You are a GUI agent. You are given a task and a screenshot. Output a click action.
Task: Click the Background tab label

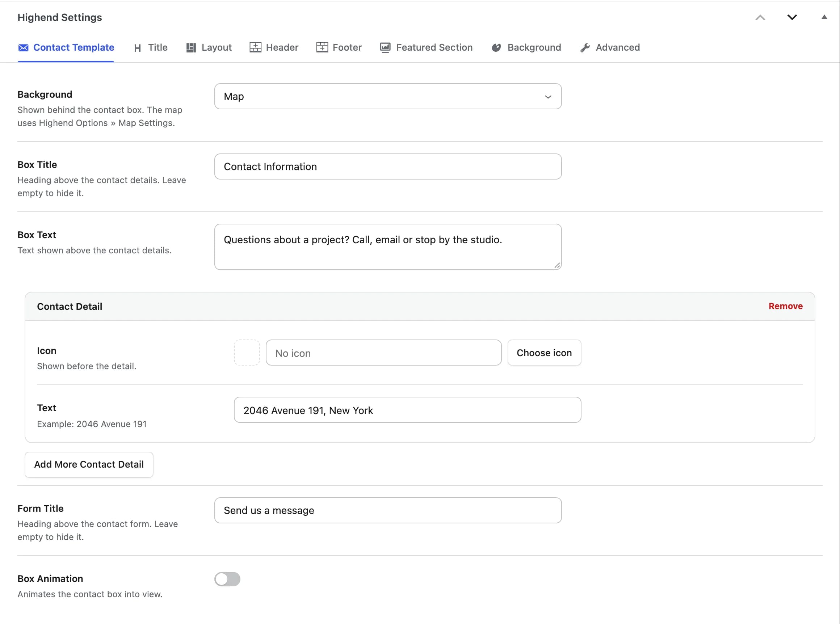[x=534, y=47]
